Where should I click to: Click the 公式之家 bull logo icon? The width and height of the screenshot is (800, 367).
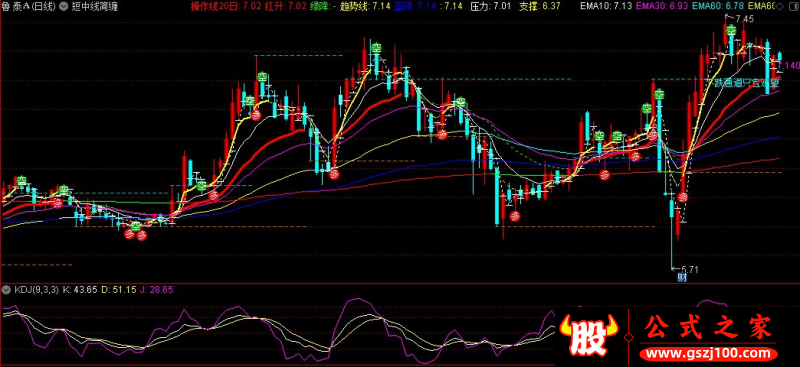590,336
